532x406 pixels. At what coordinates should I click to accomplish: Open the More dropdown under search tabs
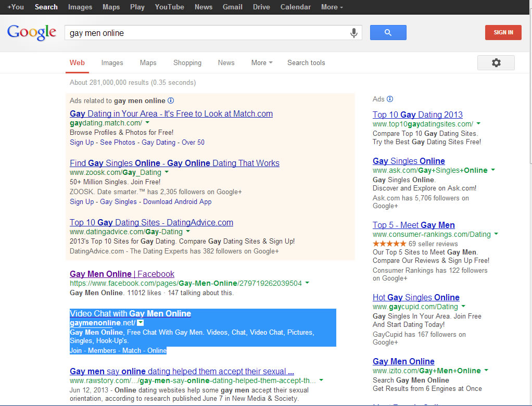point(261,62)
